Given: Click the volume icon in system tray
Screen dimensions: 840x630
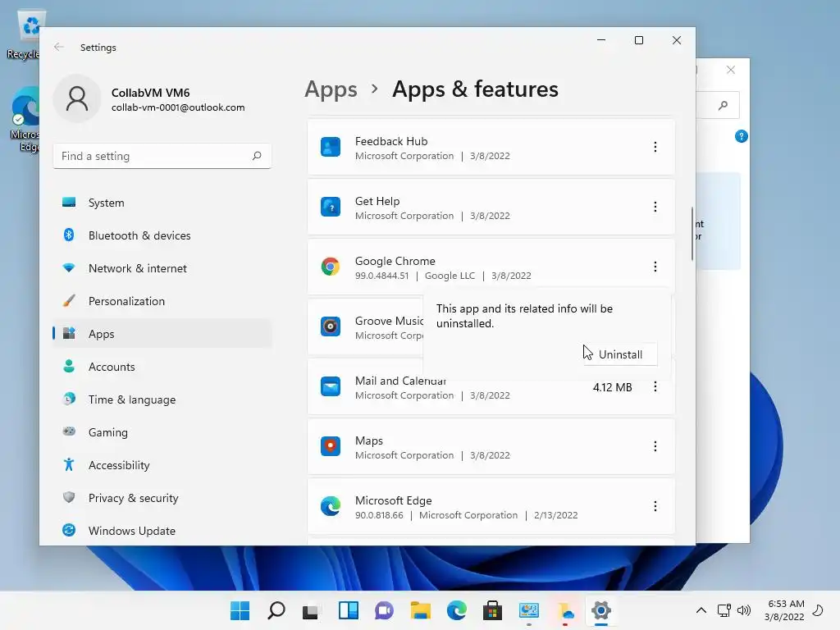Looking at the screenshot, I should pyautogui.click(x=743, y=610).
